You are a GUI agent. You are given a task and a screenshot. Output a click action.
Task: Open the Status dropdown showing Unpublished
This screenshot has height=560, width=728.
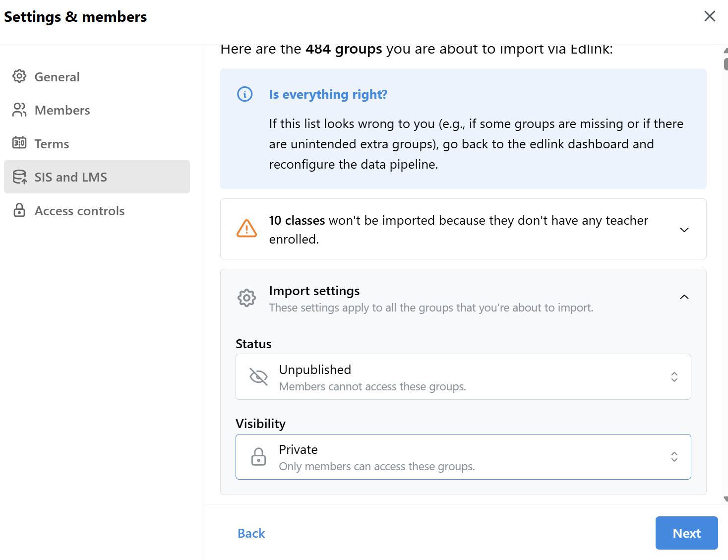click(463, 376)
